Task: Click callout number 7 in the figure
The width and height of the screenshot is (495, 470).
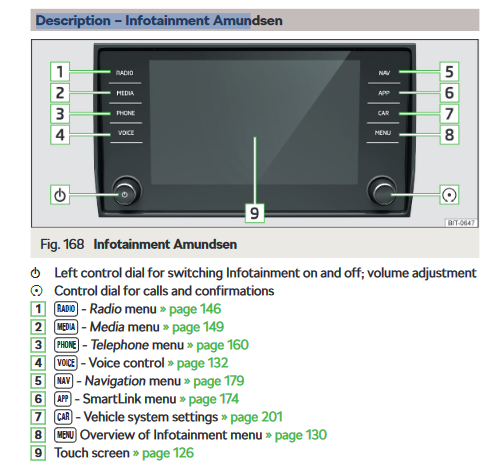Action: pos(449,114)
